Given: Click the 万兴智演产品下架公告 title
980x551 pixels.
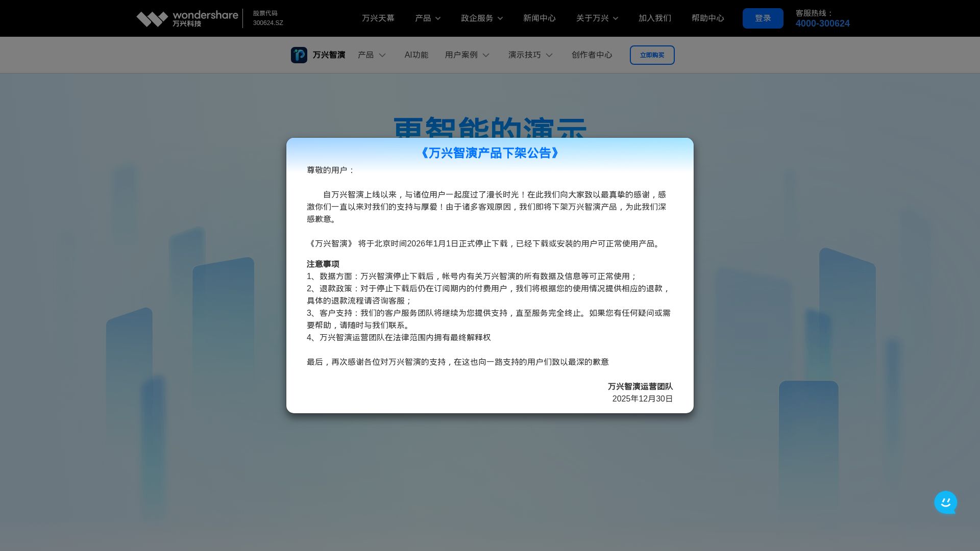Looking at the screenshot, I should coord(489,153).
